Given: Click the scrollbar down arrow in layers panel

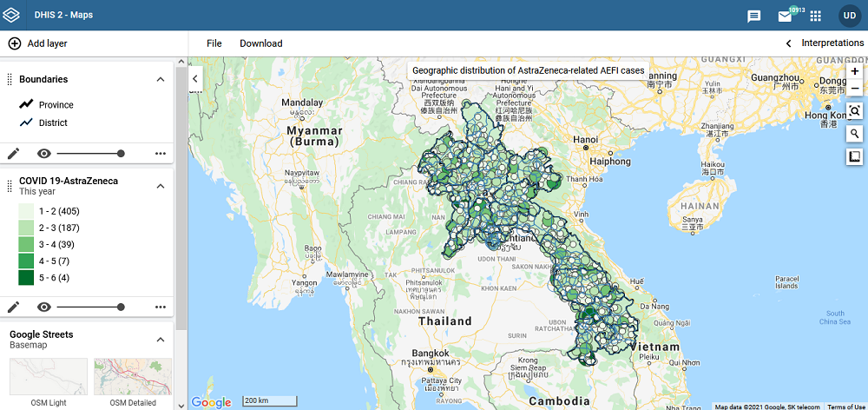Looking at the screenshot, I should tap(181, 405).
